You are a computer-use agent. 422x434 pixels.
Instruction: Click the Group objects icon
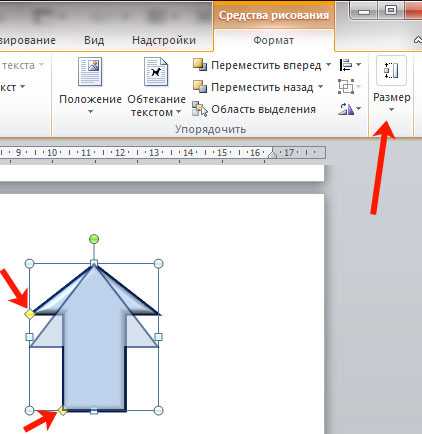[346, 87]
